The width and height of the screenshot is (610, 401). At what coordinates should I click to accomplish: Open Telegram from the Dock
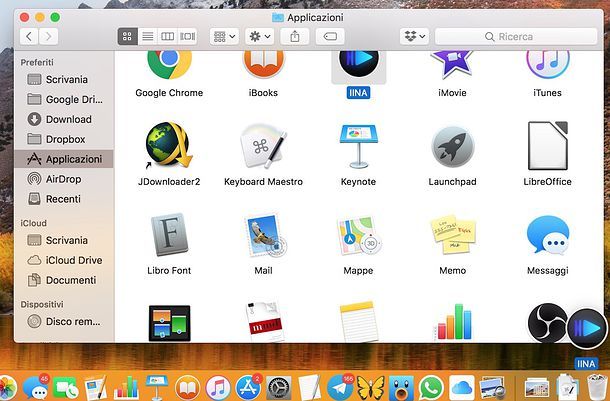pos(340,388)
